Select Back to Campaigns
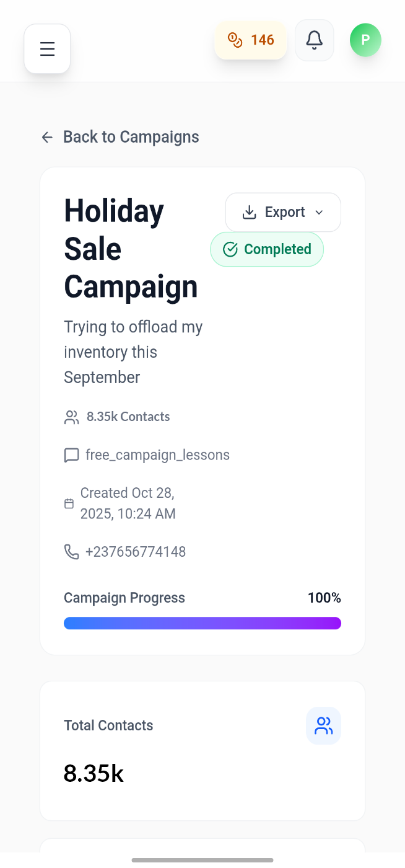 (131, 137)
